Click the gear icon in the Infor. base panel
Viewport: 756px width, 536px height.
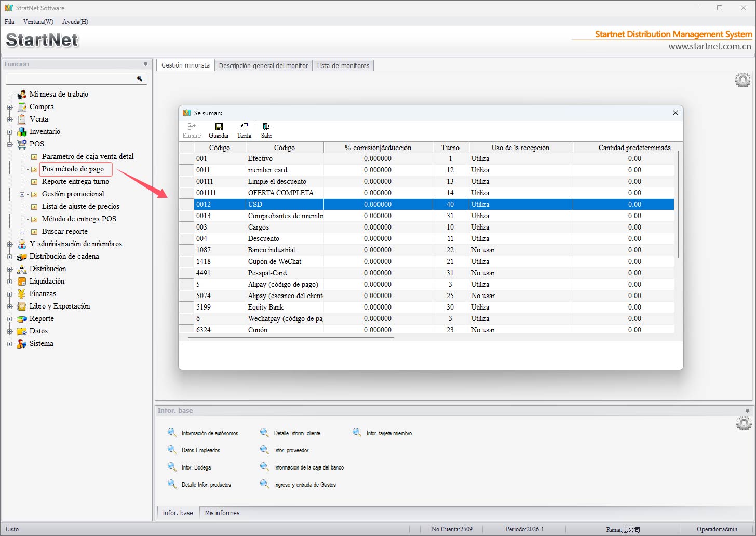tap(744, 423)
